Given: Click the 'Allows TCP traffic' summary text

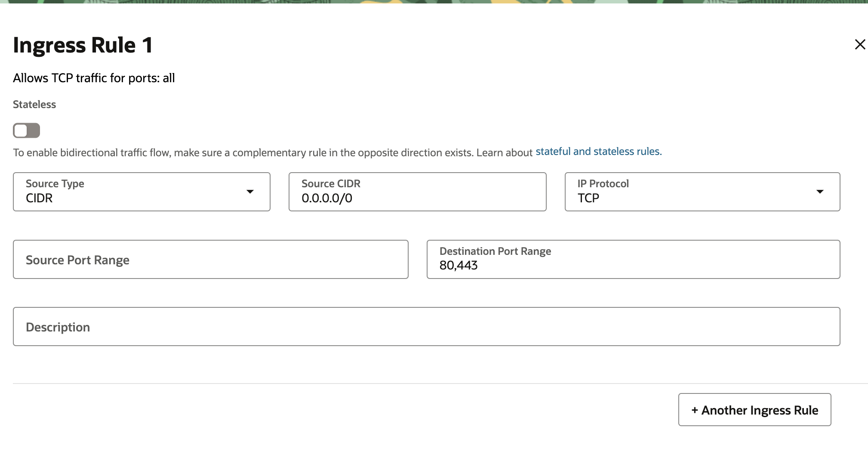Looking at the screenshot, I should coord(94,78).
